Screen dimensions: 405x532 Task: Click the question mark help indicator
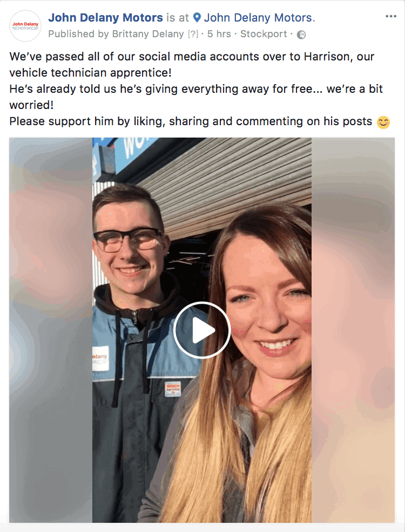[x=193, y=34]
